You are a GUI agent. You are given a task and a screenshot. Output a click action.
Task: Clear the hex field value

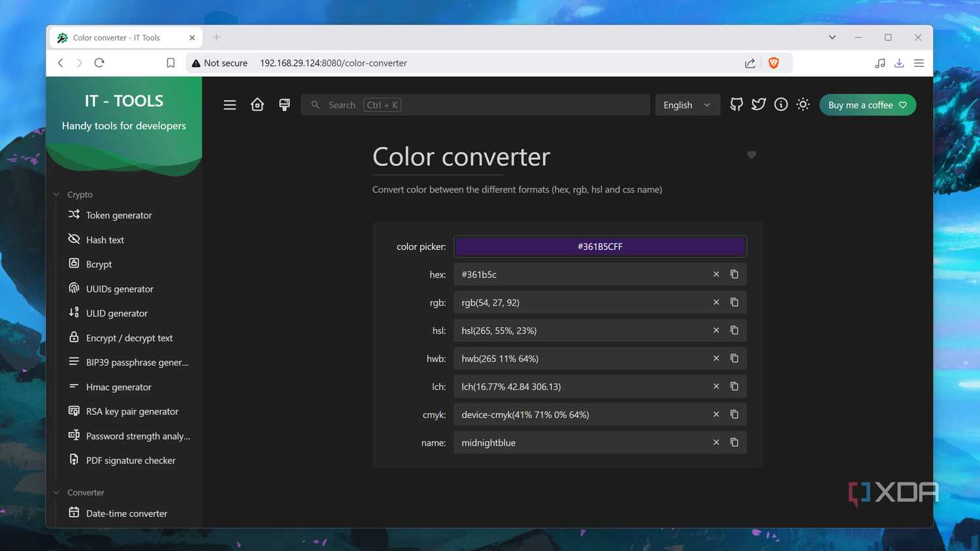(x=716, y=274)
